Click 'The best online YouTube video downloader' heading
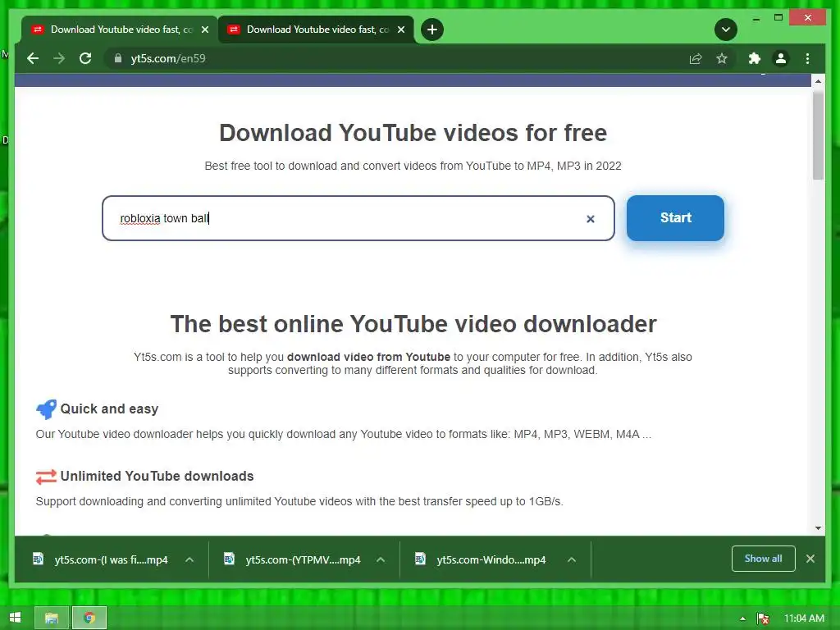The image size is (840, 630). pyautogui.click(x=413, y=324)
